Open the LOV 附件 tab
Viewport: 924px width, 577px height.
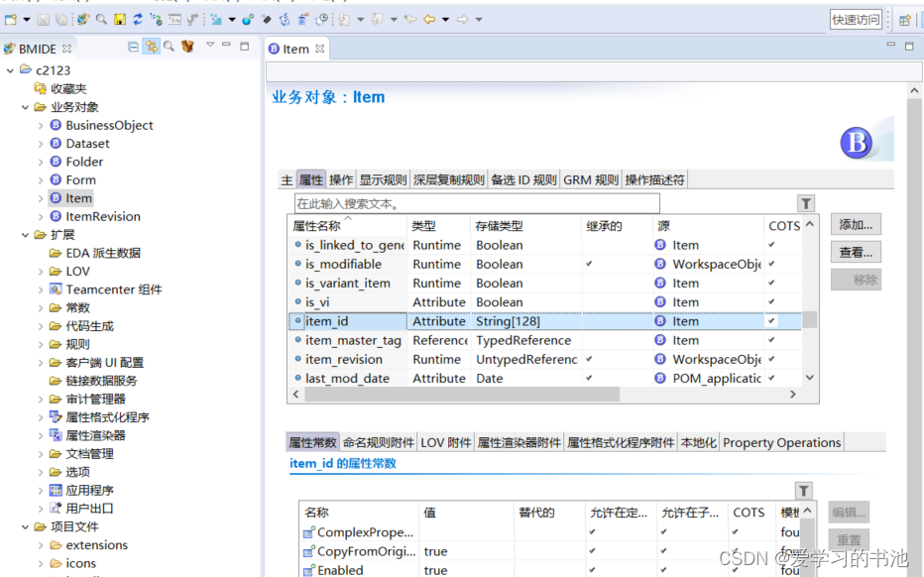coord(445,442)
